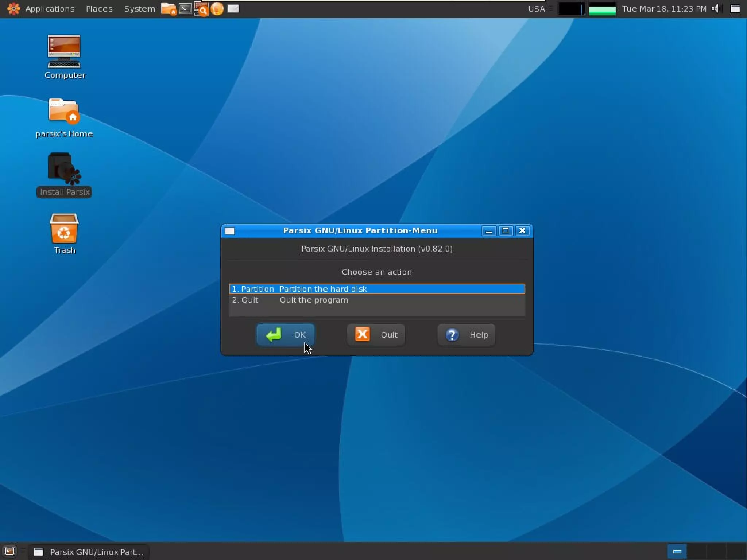This screenshot has width=747, height=560.
Task: Click the volume speaker icon
Action: (x=716, y=9)
